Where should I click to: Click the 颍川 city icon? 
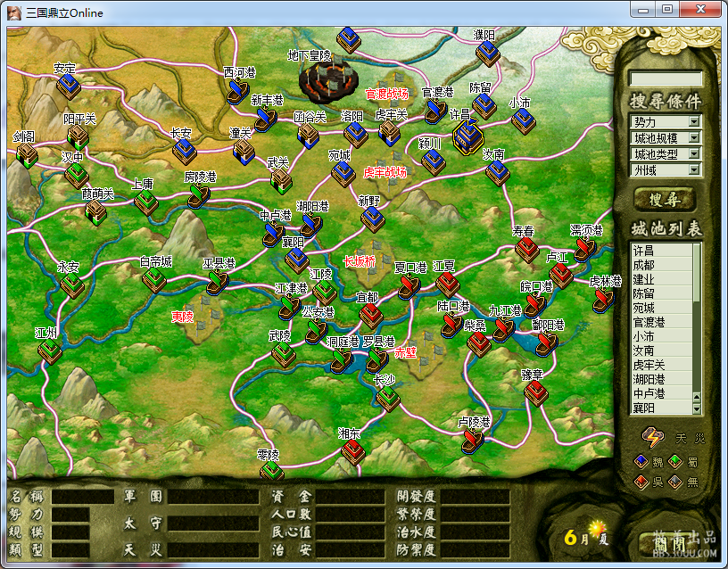434,162
